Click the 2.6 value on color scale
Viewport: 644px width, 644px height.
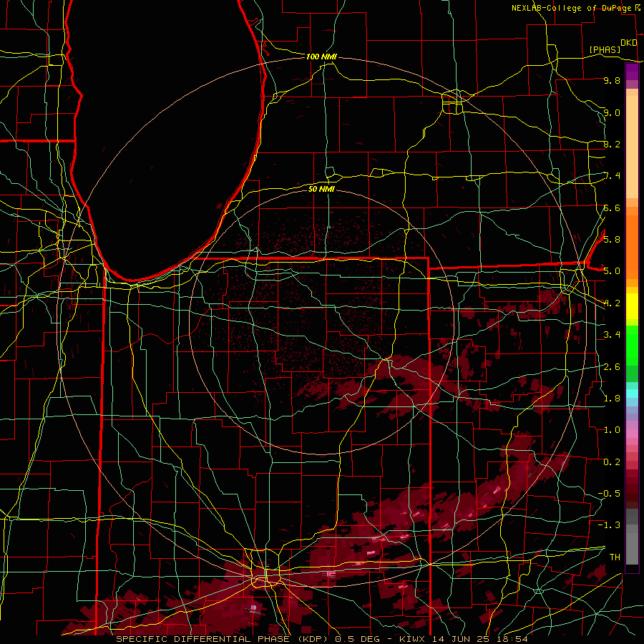[x=612, y=367]
